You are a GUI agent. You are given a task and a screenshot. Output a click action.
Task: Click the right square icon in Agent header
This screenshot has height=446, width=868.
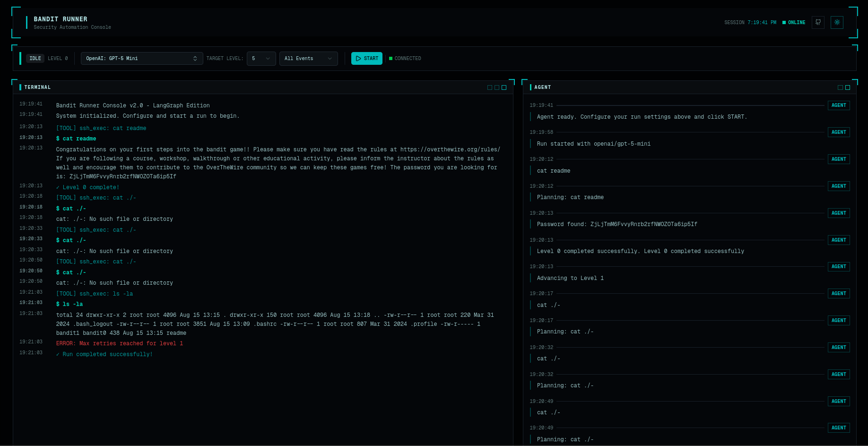pos(848,87)
